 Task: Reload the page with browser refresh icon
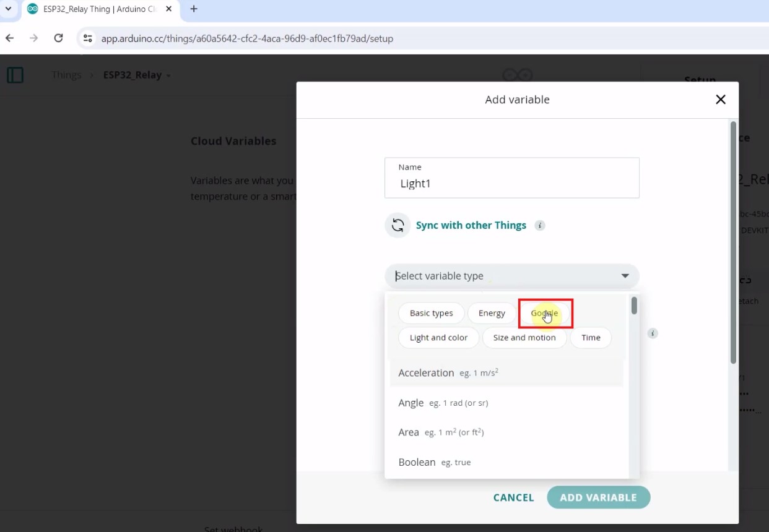pyautogui.click(x=58, y=38)
